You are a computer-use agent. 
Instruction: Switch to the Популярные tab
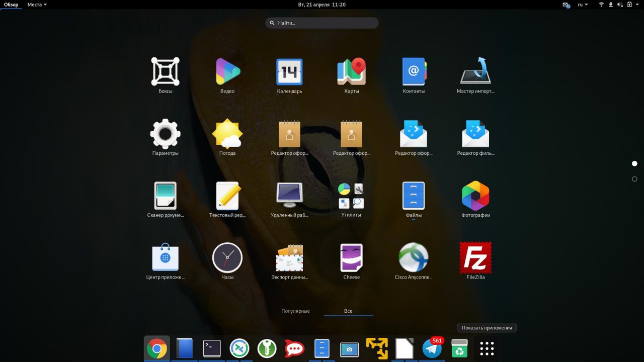pos(295,311)
